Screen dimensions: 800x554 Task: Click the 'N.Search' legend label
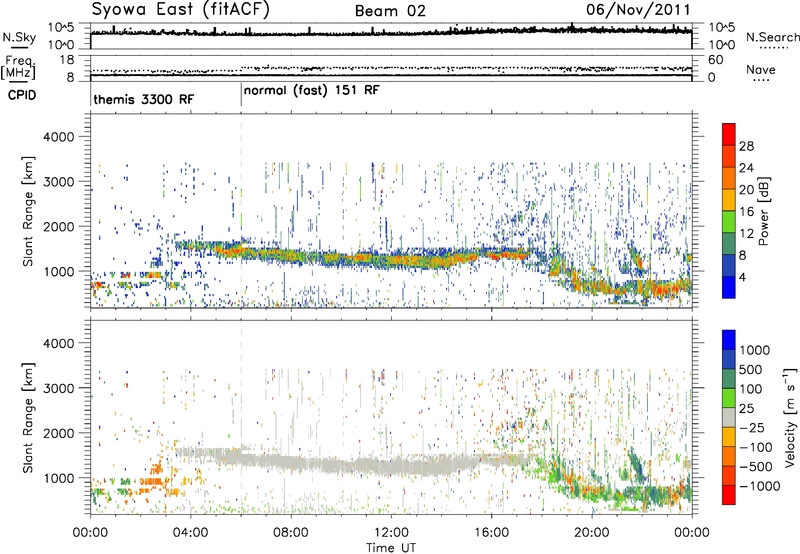point(773,37)
